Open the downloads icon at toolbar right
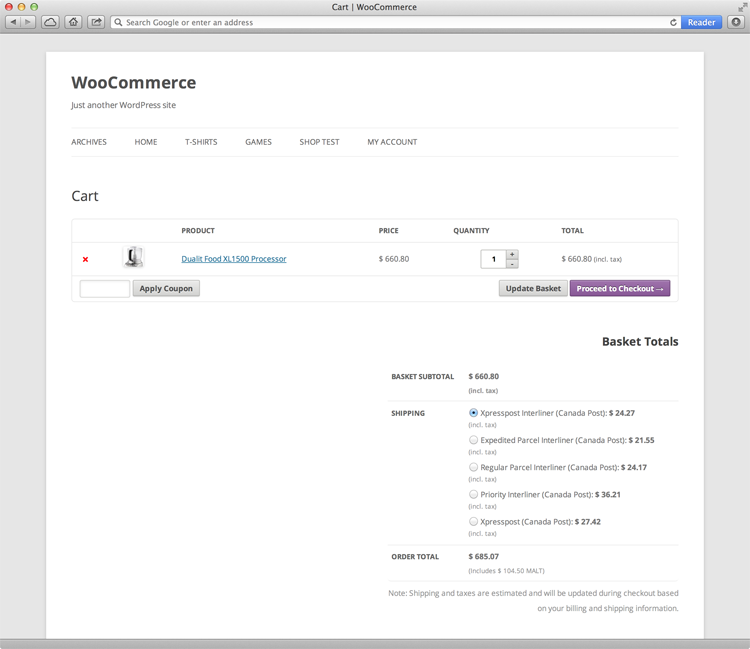 (736, 22)
